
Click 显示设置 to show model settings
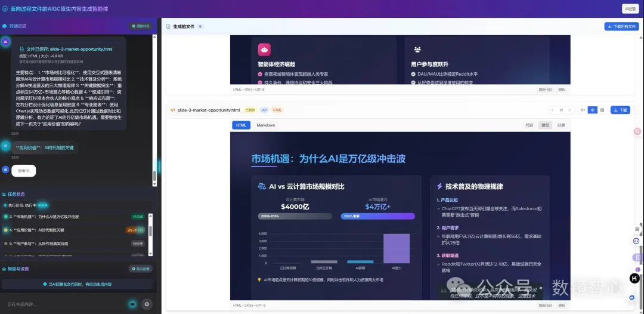point(141,269)
